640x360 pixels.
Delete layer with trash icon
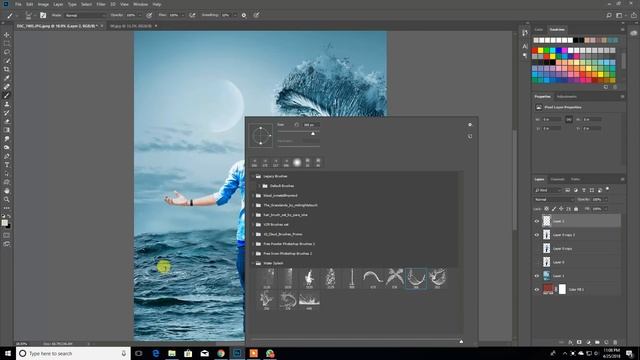point(615,342)
